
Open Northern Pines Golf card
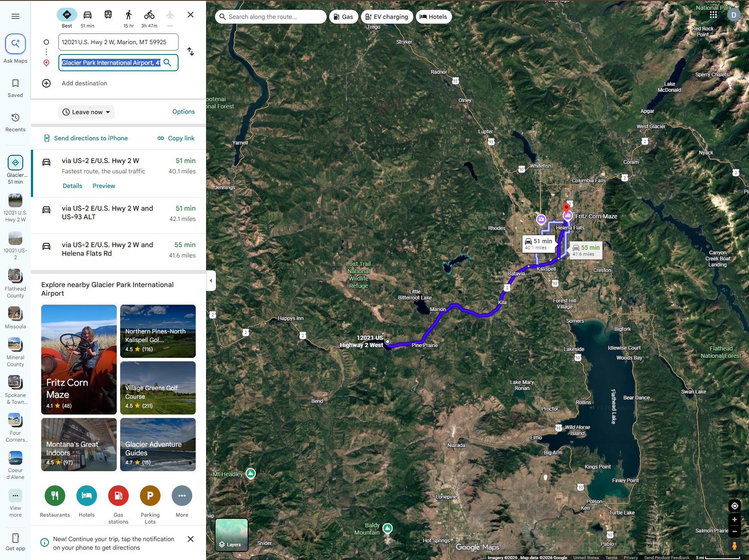click(x=158, y=331)
